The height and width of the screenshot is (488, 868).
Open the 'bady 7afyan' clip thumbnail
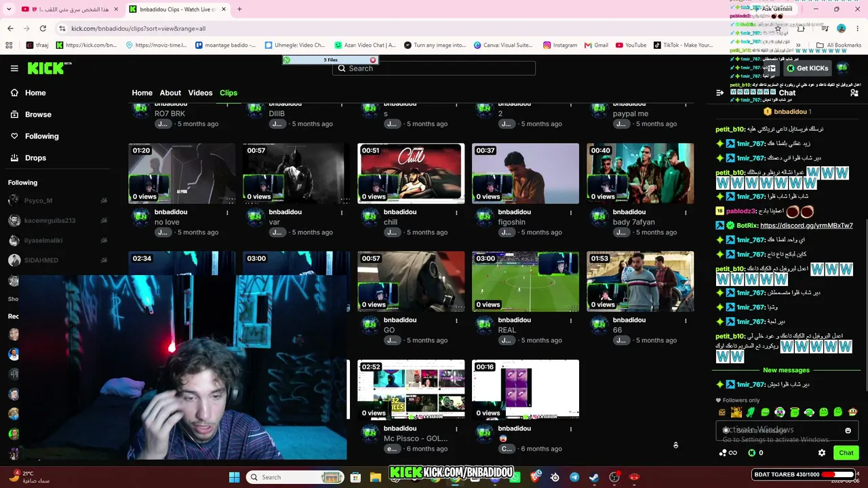[640, 174]
